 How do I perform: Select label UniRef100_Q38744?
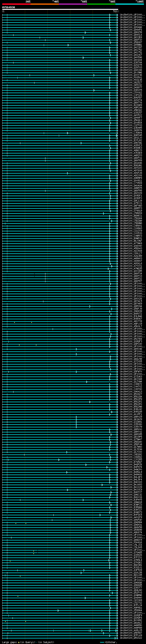click(131, 63)
